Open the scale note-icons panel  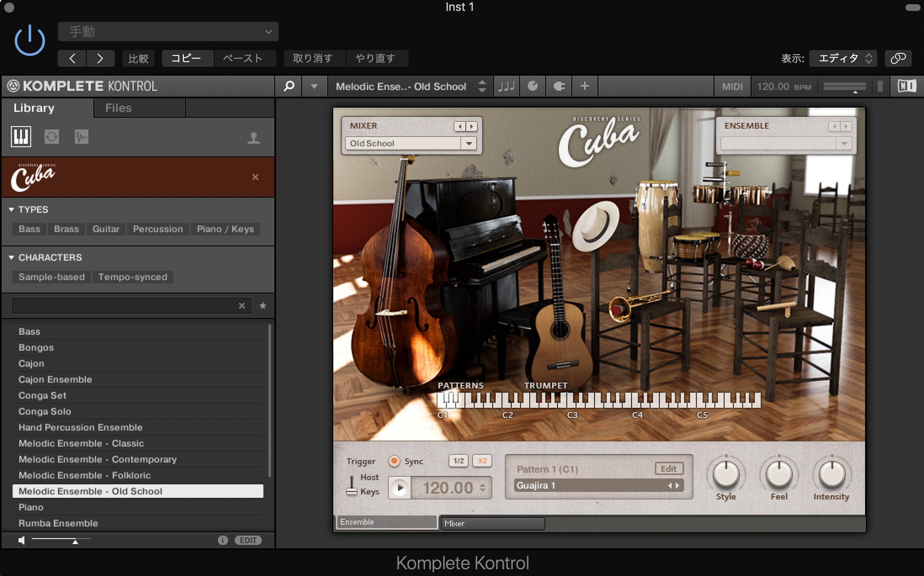coord(507,86)
